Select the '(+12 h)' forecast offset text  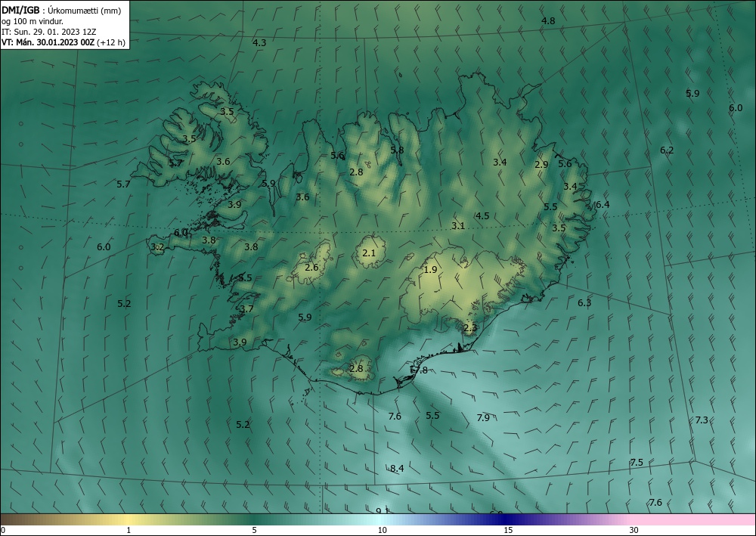[111, 42]
